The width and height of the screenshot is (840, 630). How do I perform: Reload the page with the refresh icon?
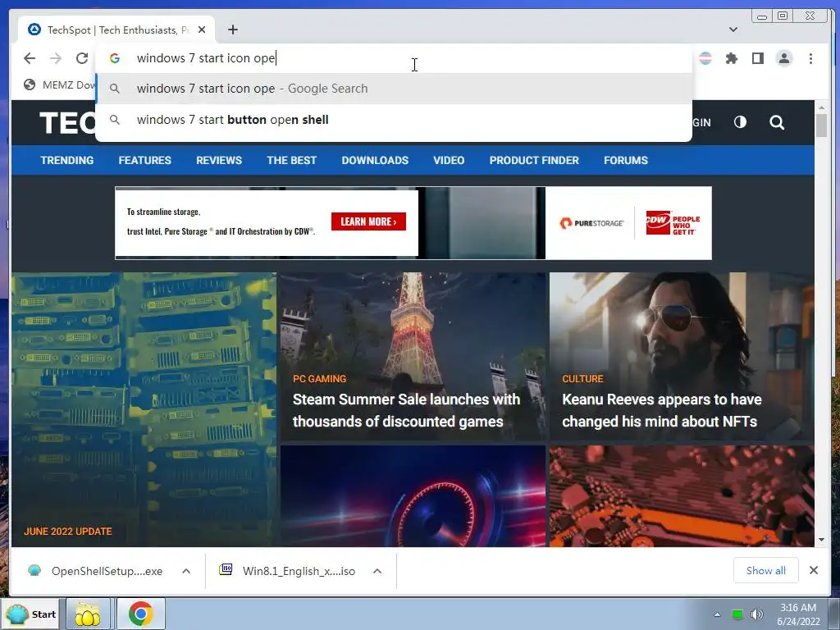[82, 58]
